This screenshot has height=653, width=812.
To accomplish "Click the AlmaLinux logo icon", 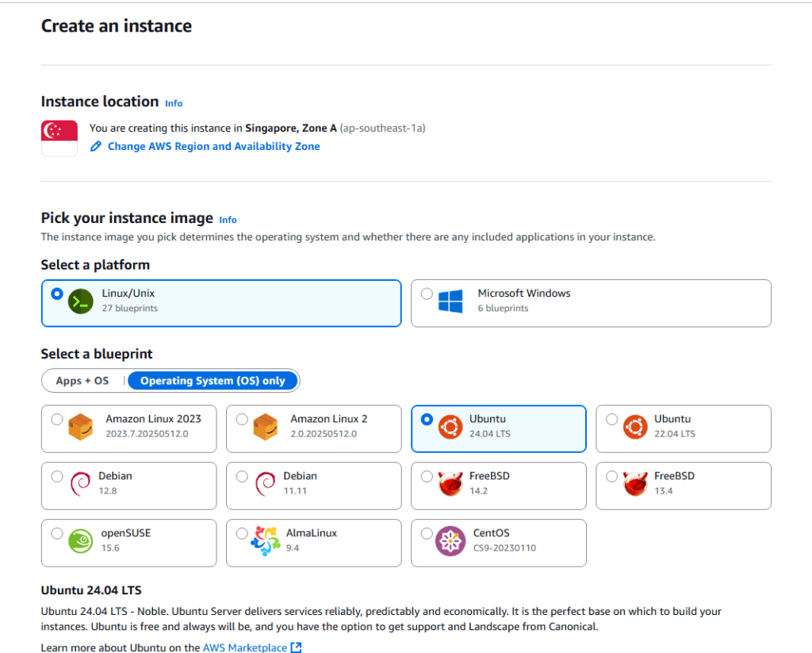I will point(265,541).
